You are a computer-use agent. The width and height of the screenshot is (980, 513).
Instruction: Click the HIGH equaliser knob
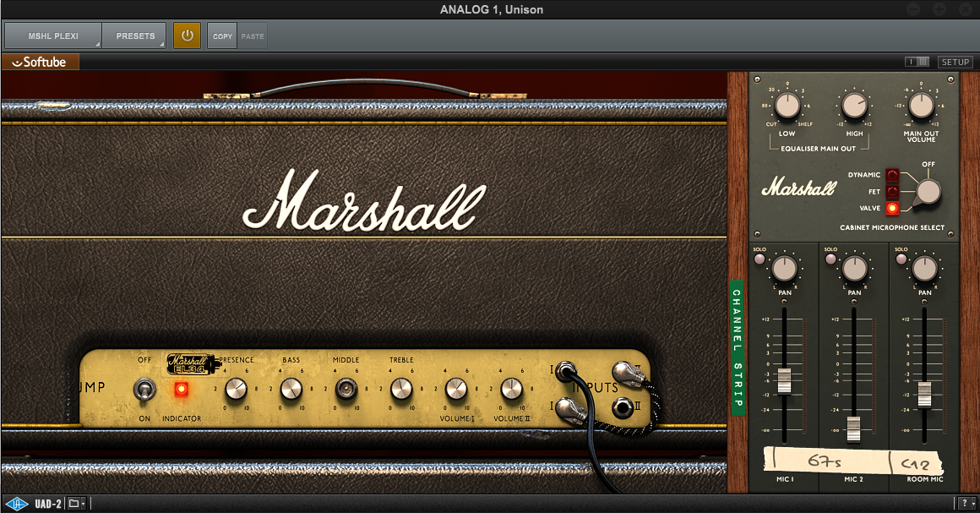point(854,105)
